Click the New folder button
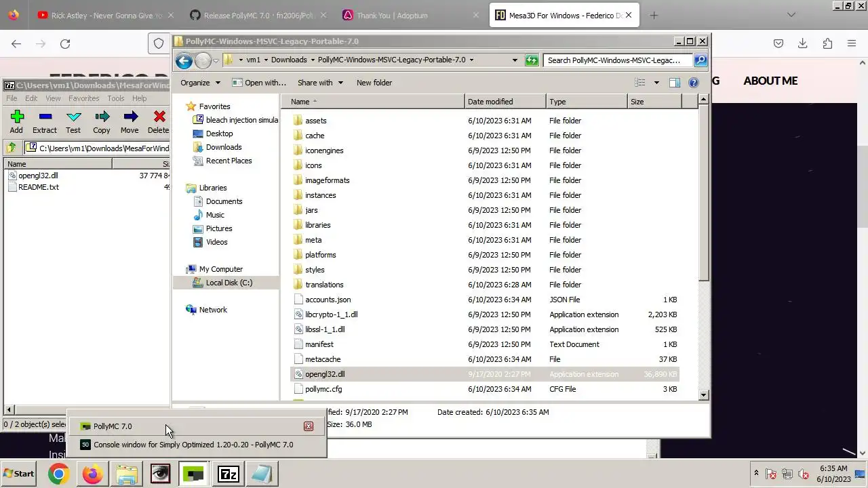This screenshot has height=488, width=868. [x=374, y=83]
